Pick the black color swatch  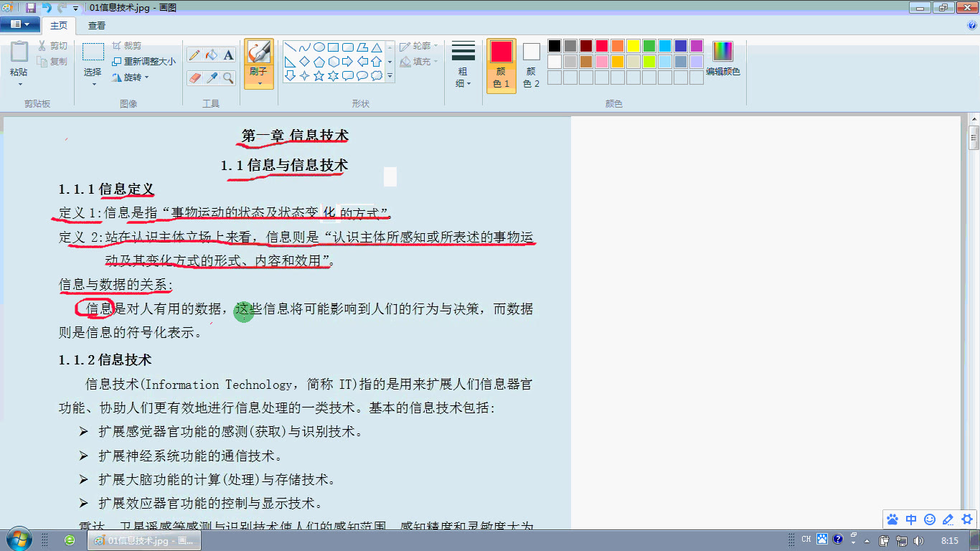pyautogui.click(x=554, y=46)
